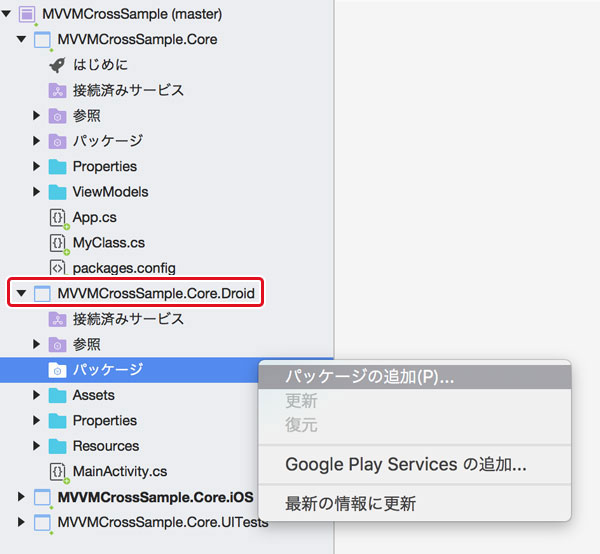Select the MVVMCrossSample.Core.UITests project name
The image size is (600, 554).
coord(163,522)
